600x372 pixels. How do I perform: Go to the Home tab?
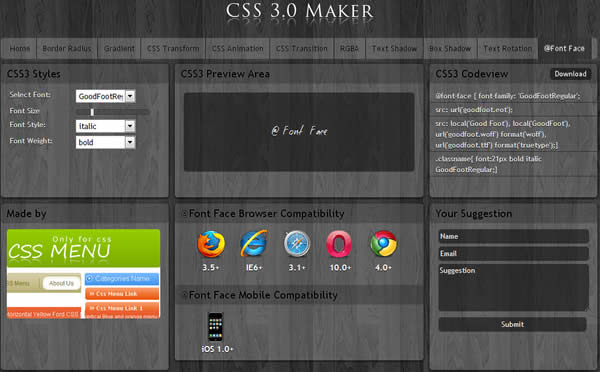[20, 49]
